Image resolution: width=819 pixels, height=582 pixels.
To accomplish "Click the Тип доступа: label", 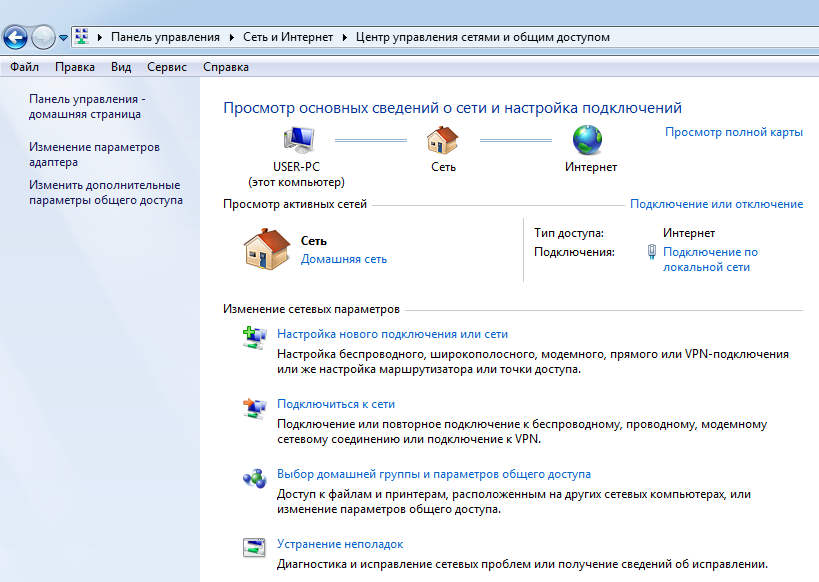I will point(569,233).
